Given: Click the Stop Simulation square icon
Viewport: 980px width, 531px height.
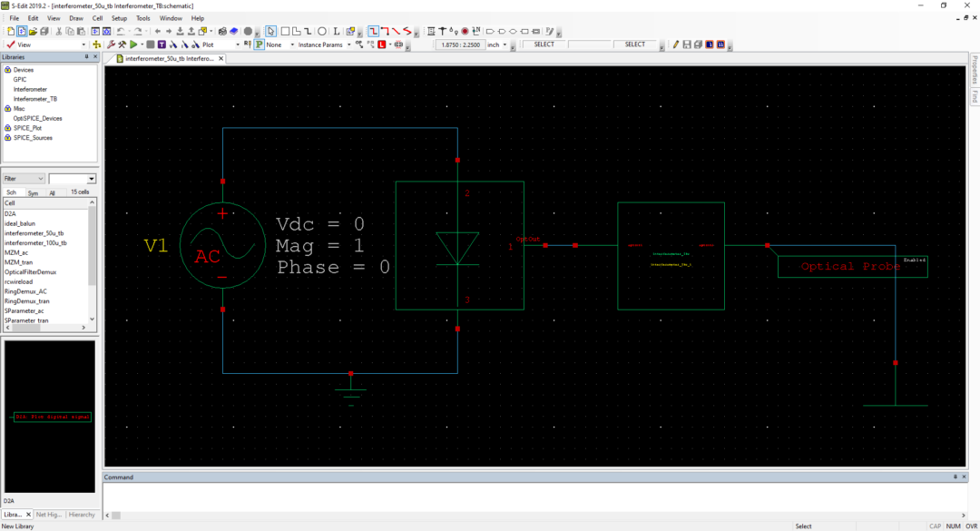Looking at the screenshot, I should click(150, 44).
